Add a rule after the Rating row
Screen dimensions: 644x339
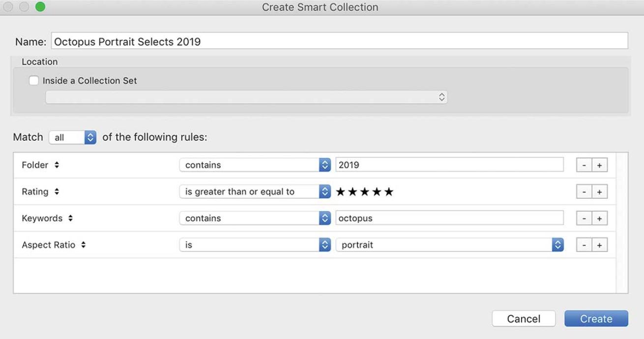coord(599,192)
